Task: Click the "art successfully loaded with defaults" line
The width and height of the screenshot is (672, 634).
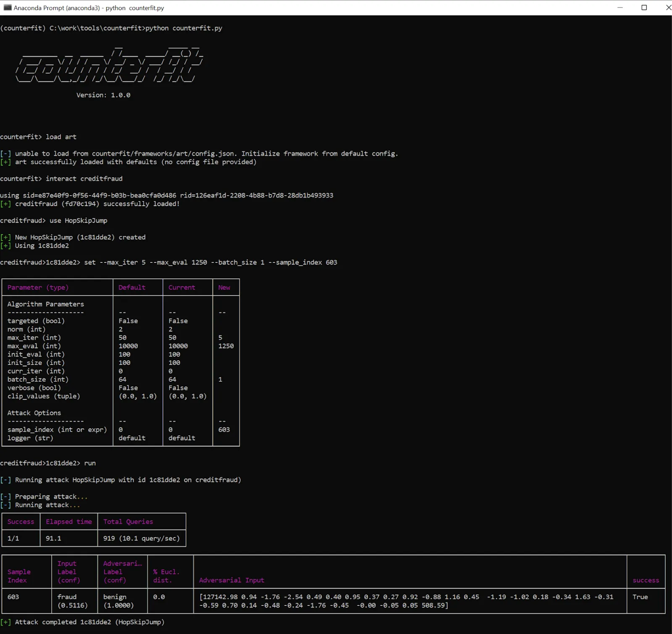Action: 128,162
